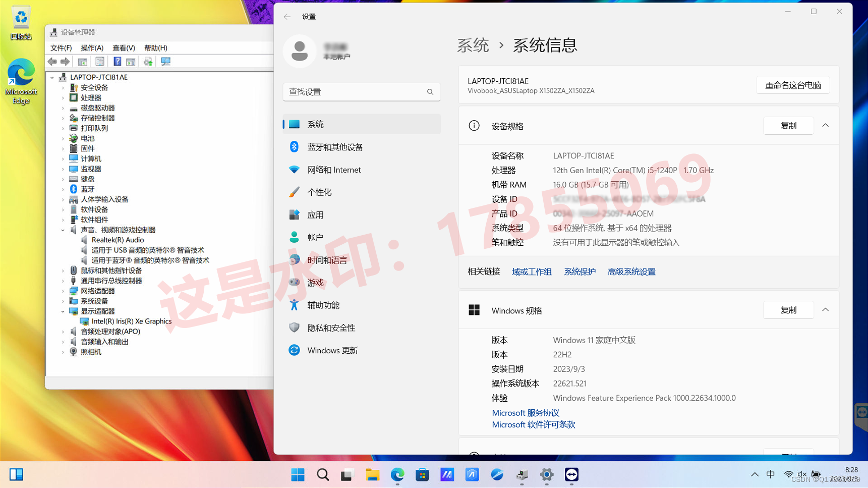Select Windows 更新 in Settings sidebar
The width and height of the screenshot is (868, 488).
362,350
